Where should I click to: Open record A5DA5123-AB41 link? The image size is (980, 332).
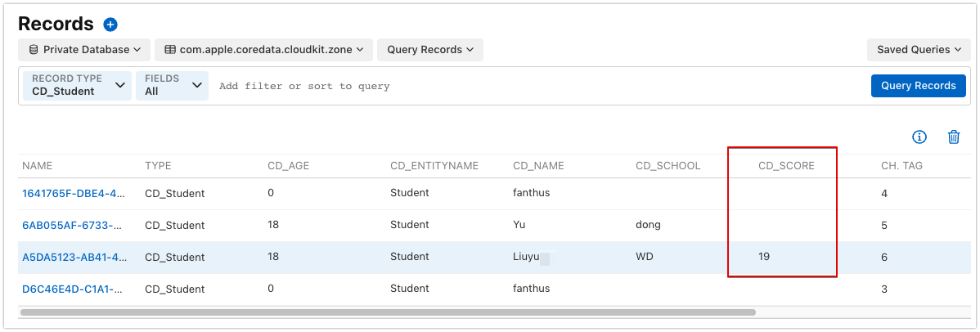coord(74,257)
